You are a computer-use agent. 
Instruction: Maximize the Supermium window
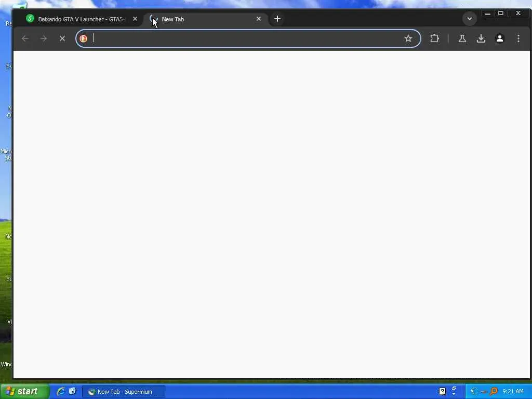(501, 13)
